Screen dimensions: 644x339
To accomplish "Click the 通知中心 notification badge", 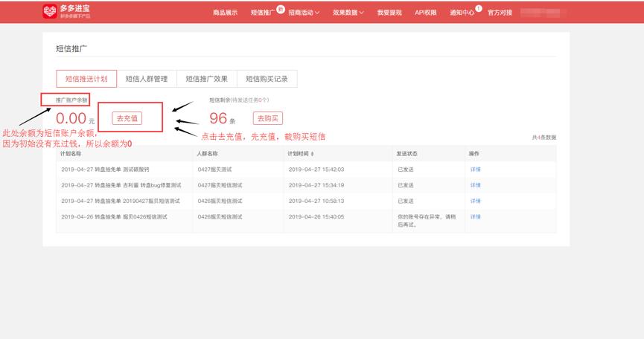I will (479, 8).
